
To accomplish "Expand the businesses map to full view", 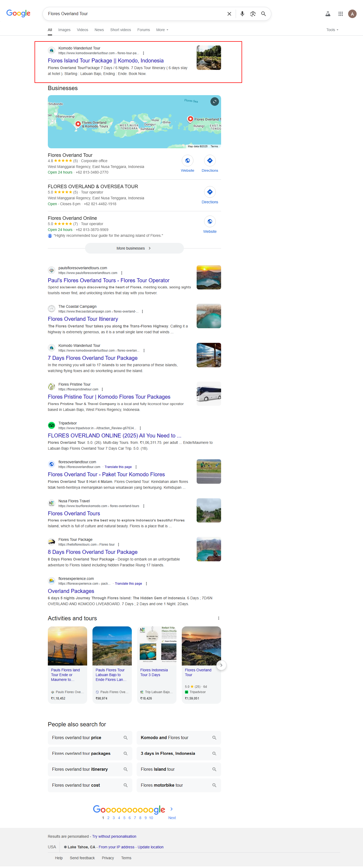I will pos(214,102).
